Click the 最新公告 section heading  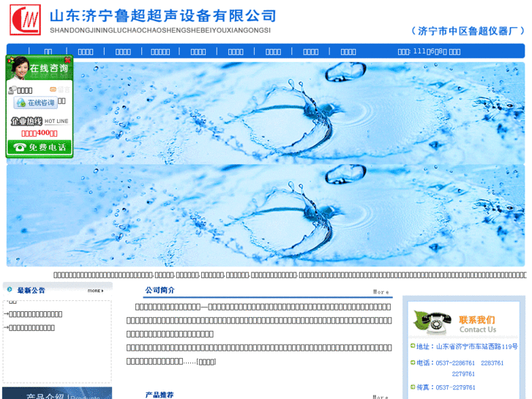(x=31, y=291)
